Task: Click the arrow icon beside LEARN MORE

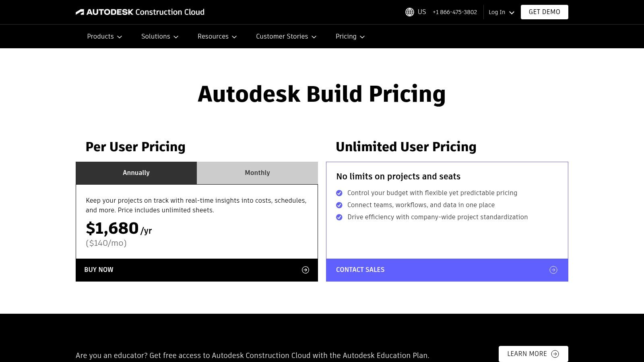Action: click(x=555, y=354)
